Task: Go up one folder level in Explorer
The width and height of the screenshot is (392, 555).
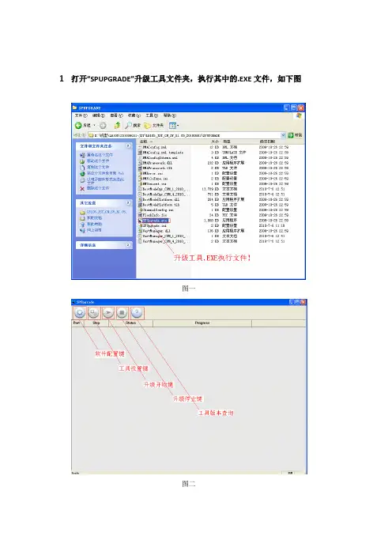Action: pos(117,125)
